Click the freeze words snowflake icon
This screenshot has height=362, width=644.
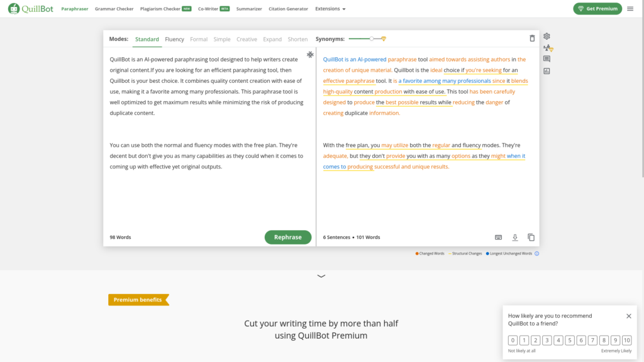(x=310, y=55)
